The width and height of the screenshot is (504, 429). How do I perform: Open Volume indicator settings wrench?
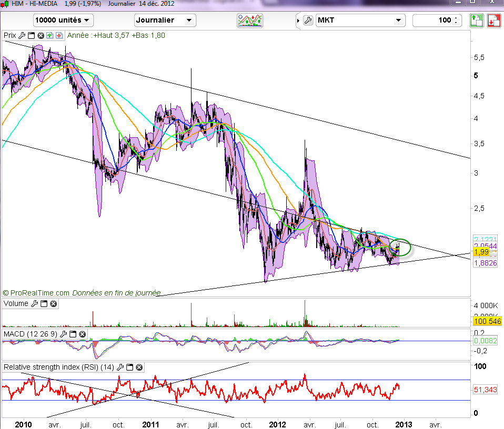34,304
